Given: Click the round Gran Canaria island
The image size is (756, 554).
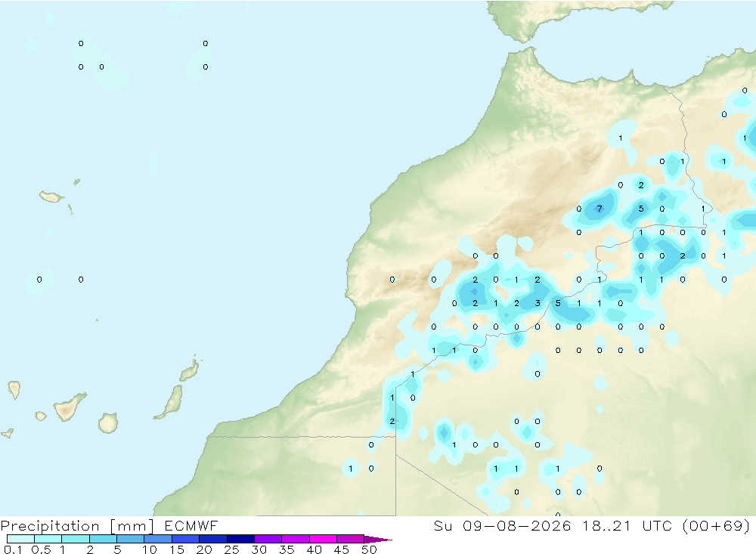Looking at the screenshot, I should click(x=108, y=422).
